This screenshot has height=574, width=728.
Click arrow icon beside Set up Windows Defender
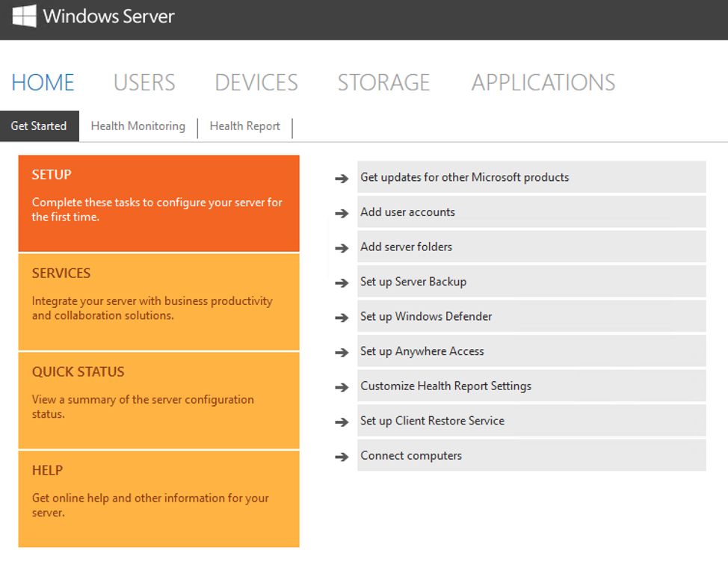[x=342, y=317]
